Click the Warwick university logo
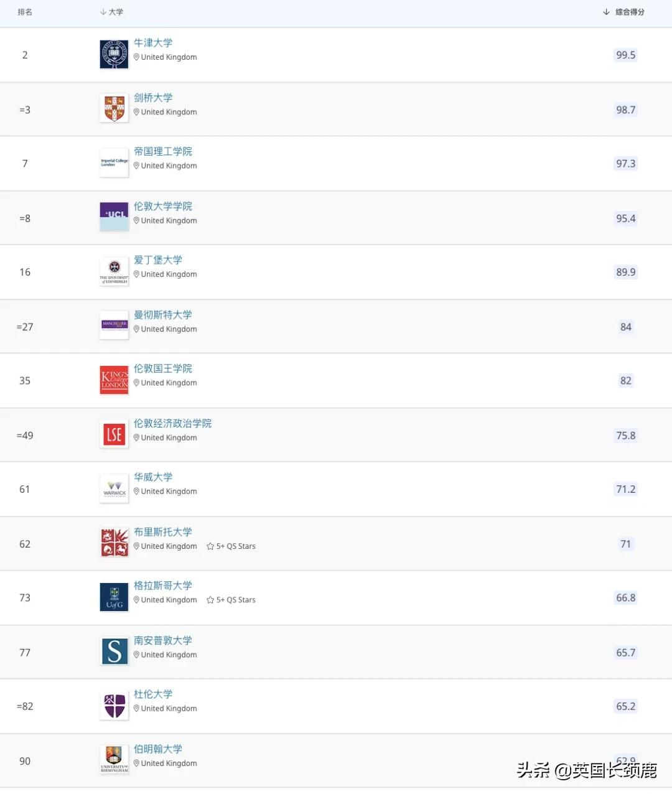 114,488
